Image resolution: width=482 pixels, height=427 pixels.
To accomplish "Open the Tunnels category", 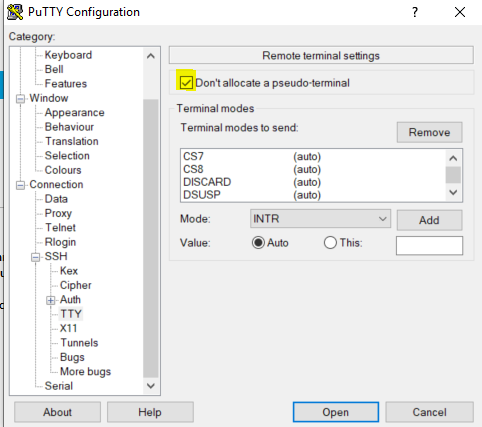I will tap(79, 343).
